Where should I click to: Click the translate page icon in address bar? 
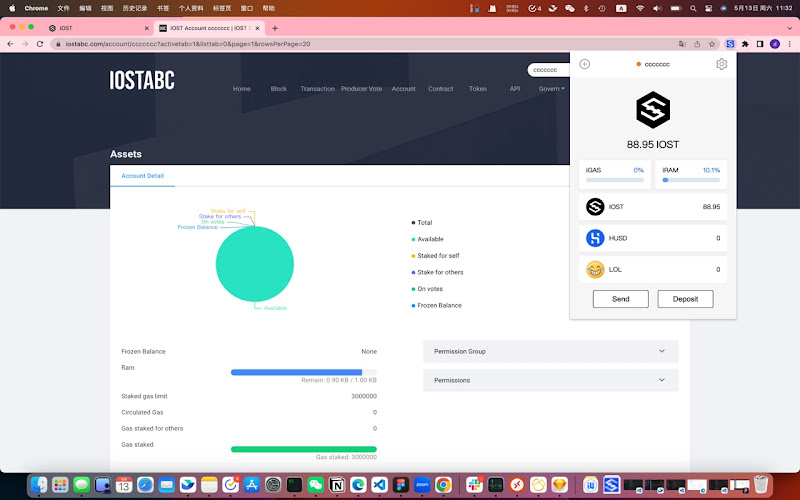[x=682, y=44]
